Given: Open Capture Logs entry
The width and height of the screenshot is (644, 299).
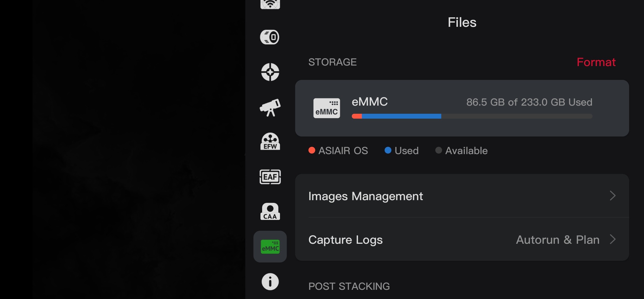Looking at the screenshot, I should coord(346,240).
